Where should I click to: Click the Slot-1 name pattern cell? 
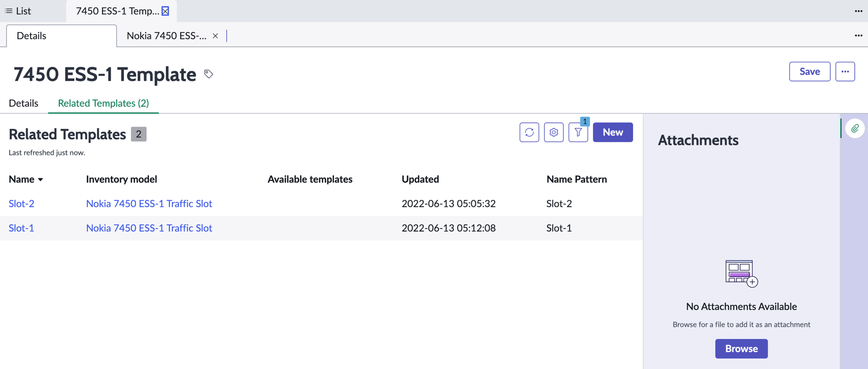click(559, 228)
